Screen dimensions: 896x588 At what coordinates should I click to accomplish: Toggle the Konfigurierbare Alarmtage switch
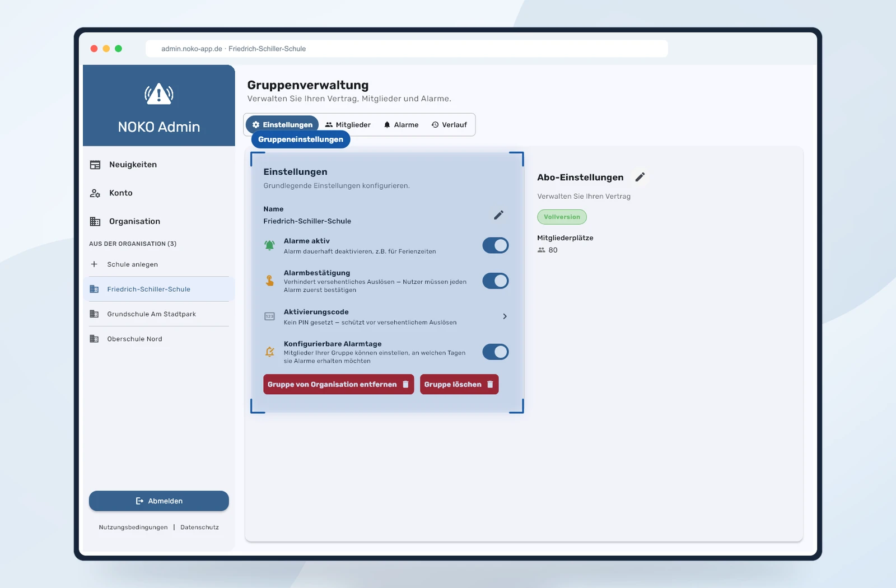pos(496,352)
